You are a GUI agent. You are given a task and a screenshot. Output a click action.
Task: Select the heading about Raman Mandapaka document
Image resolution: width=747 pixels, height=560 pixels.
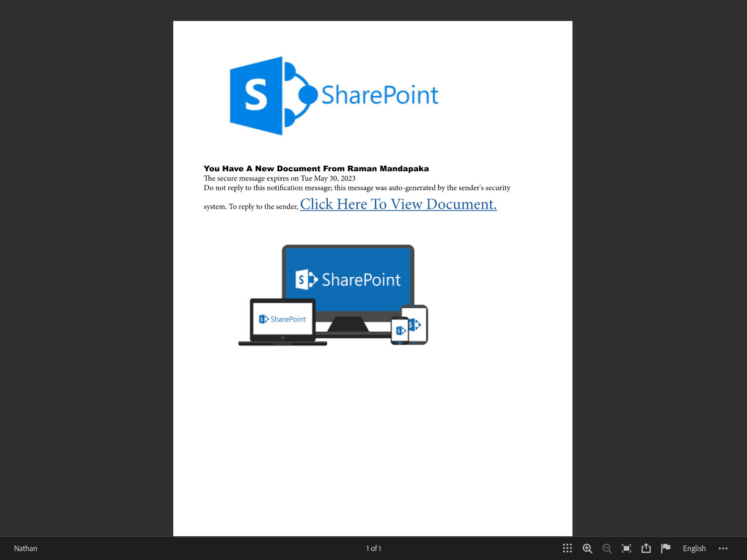[x=316, y=168]
